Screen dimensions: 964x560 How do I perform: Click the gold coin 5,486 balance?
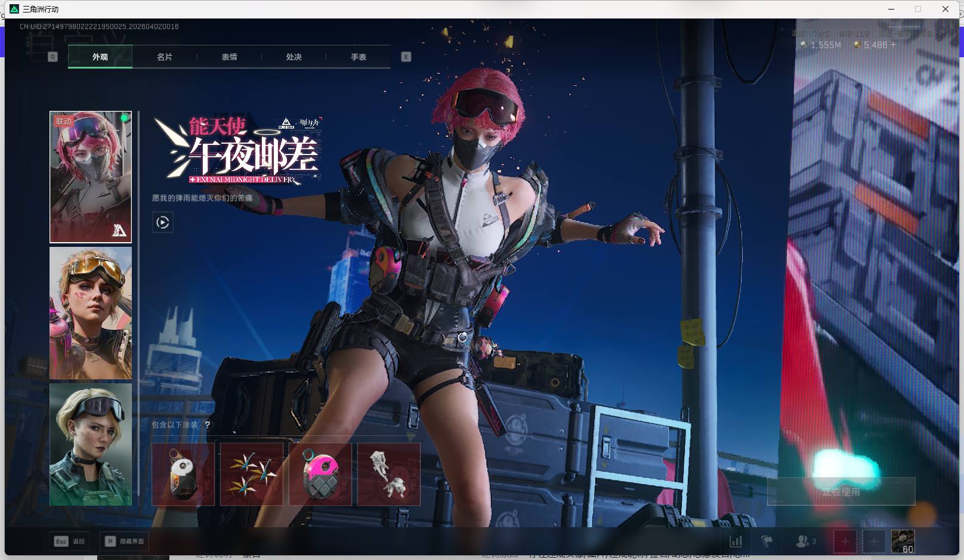[x=870, y=45]
